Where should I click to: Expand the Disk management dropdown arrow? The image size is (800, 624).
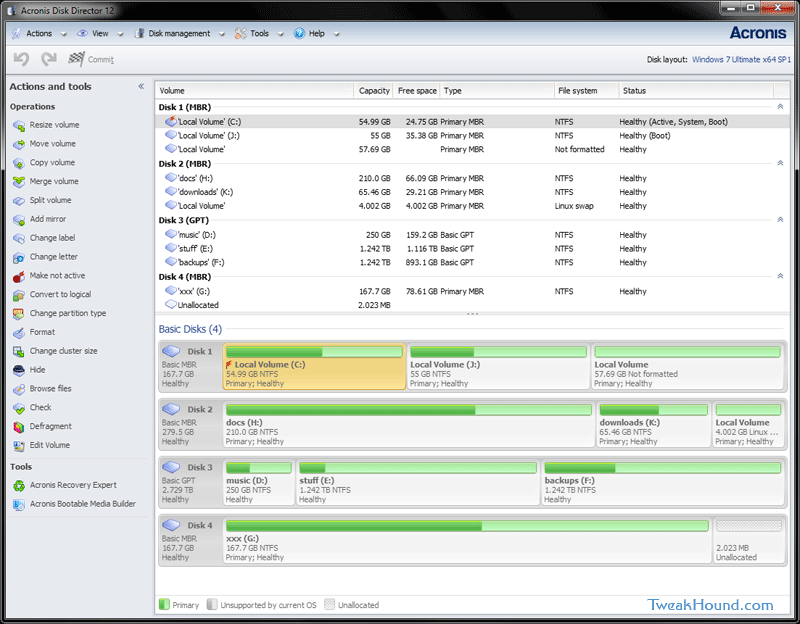coord(222,34)
